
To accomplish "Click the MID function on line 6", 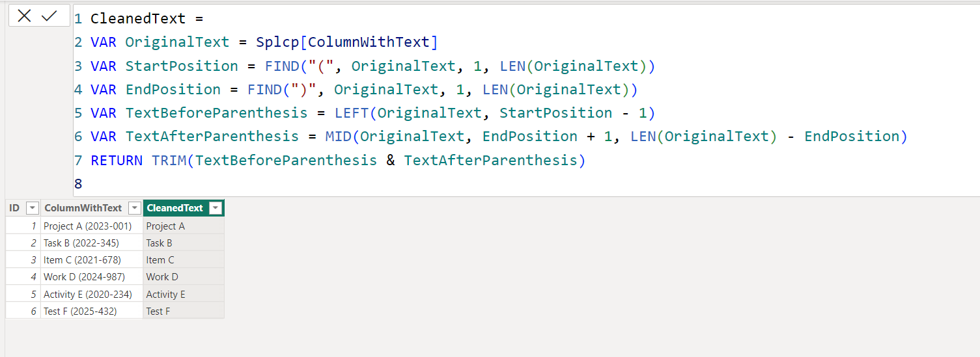I will pos(339,136).
